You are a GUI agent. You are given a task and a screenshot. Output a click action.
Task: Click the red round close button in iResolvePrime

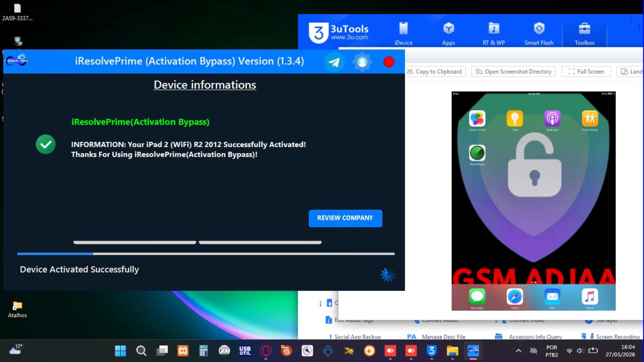pyautogui.click(x=389, y=62)
